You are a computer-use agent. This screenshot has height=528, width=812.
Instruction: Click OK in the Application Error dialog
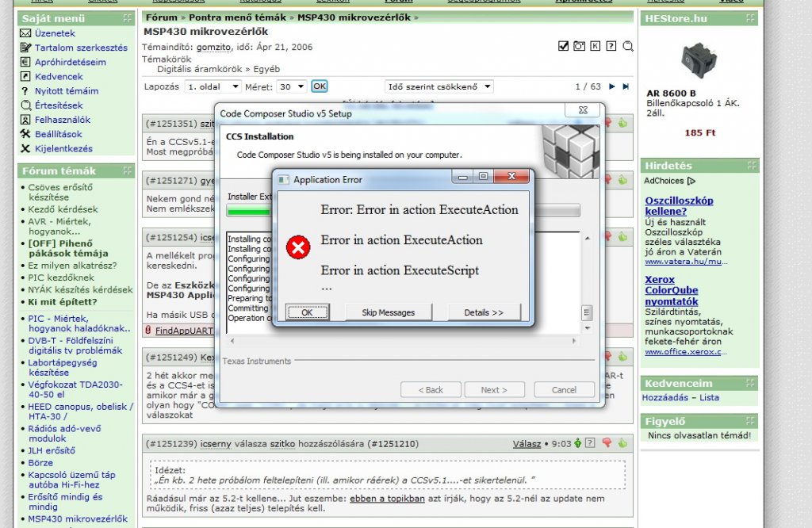tap(307, 312)
